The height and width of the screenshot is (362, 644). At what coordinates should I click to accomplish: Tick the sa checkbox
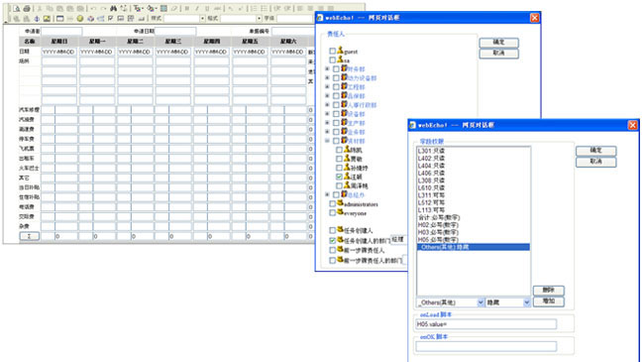(x=332, y=60)
